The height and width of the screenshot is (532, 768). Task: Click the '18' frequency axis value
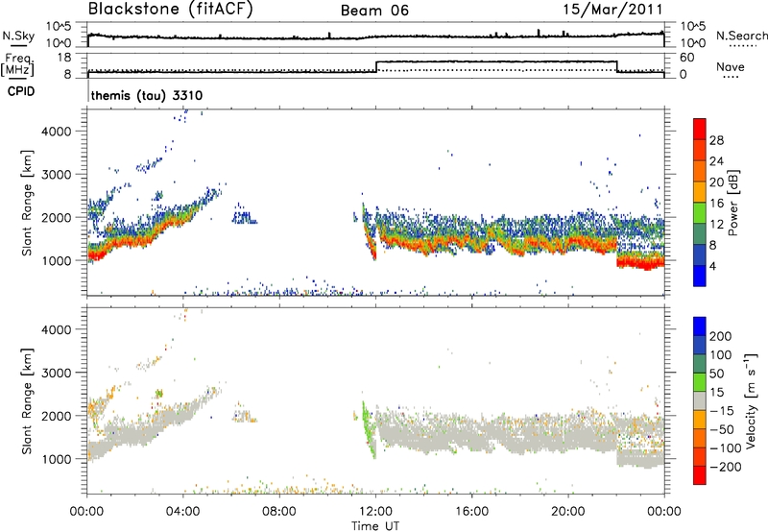click(64, 58)
